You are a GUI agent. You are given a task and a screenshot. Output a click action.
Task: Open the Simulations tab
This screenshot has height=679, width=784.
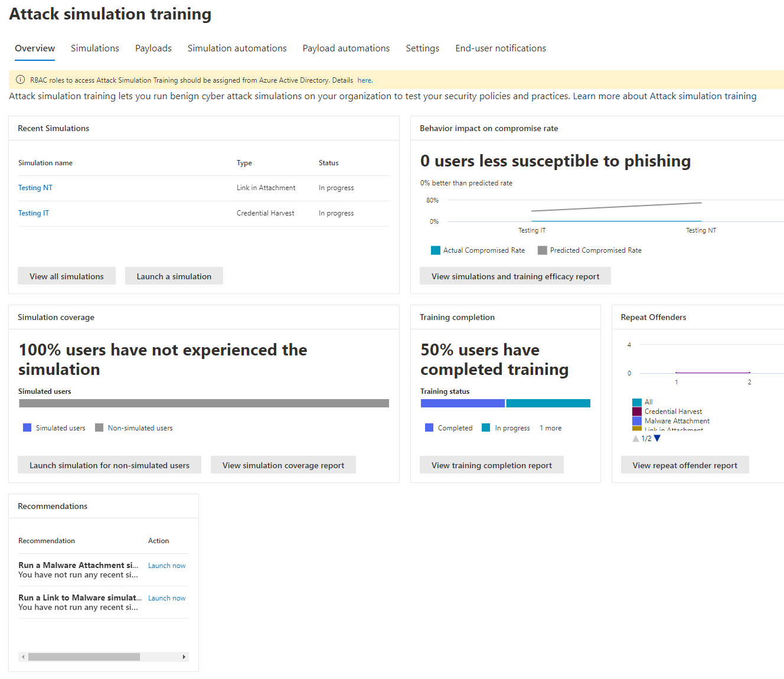click(x=94, y=48)
